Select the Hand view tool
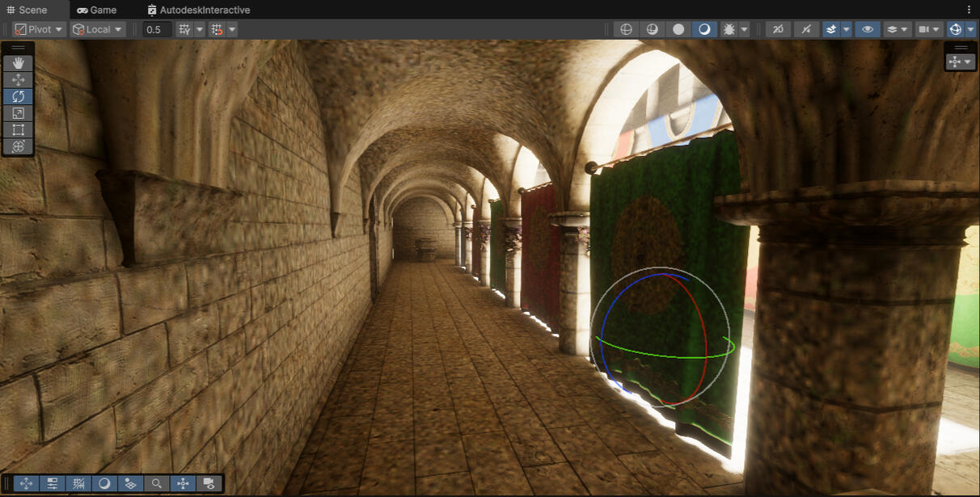Screen dimensions: 980x497 [x=18, y=63]
